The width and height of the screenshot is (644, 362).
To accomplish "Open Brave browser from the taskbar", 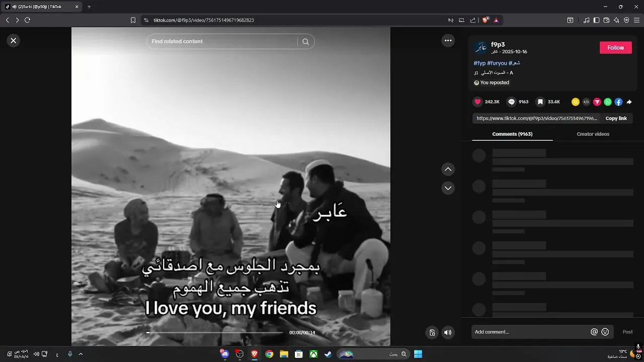I will [x=254, y=354].
